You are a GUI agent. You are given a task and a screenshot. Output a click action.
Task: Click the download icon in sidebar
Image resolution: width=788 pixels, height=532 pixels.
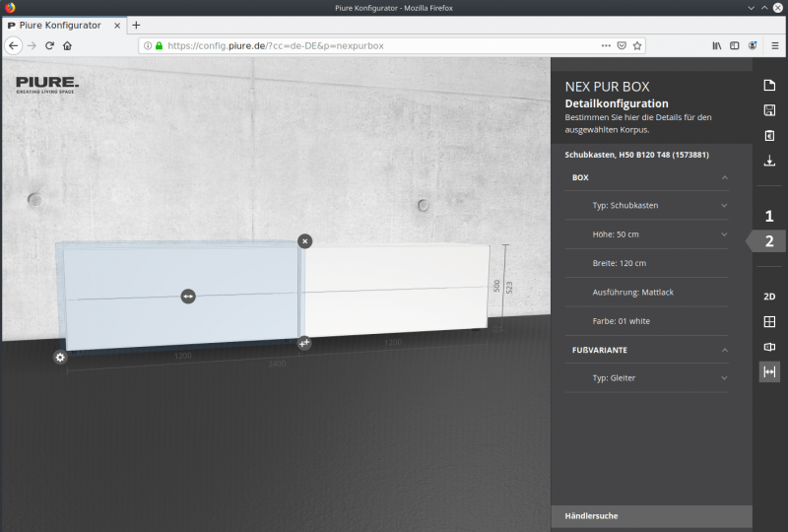[x=769, y=161]
